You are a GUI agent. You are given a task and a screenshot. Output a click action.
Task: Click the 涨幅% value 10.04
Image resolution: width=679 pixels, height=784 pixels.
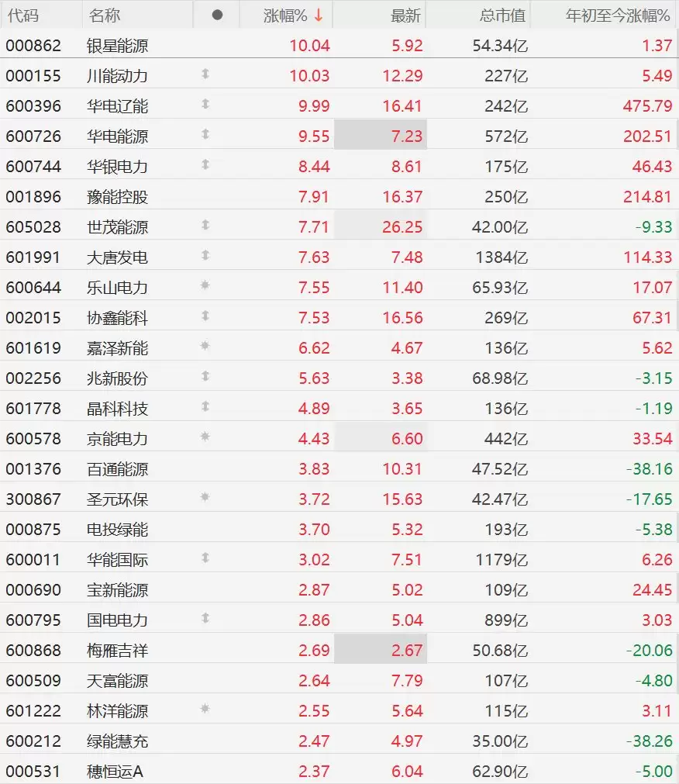click(310, 46)
